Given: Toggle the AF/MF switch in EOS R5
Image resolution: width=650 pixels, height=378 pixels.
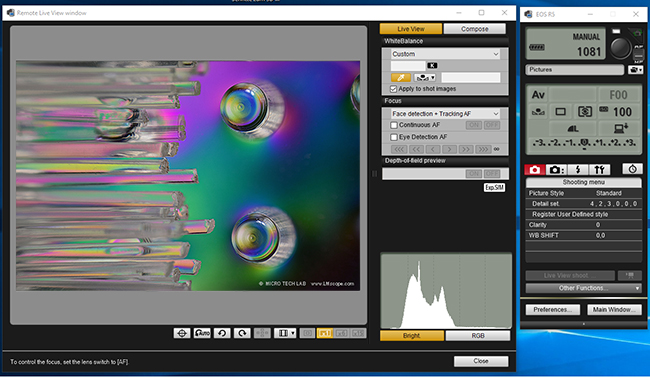Looking at the screenshot, I should pos(638,53).
